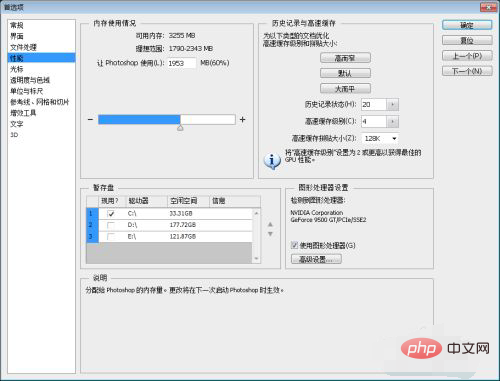
Task: Click scratch disk list scrollbar up arrow
Action: [256, 213]
